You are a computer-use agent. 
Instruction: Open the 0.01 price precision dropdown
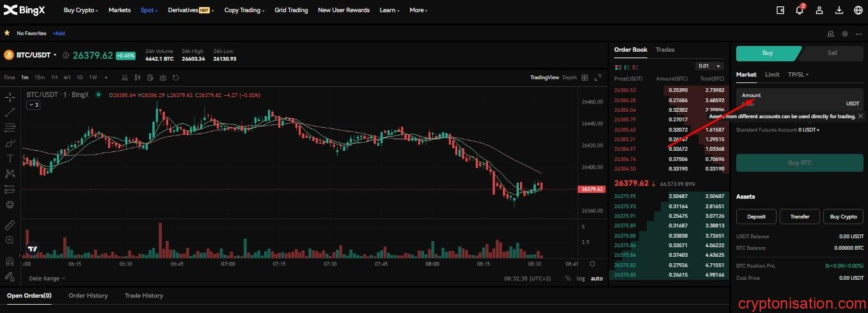click(709, 66)
